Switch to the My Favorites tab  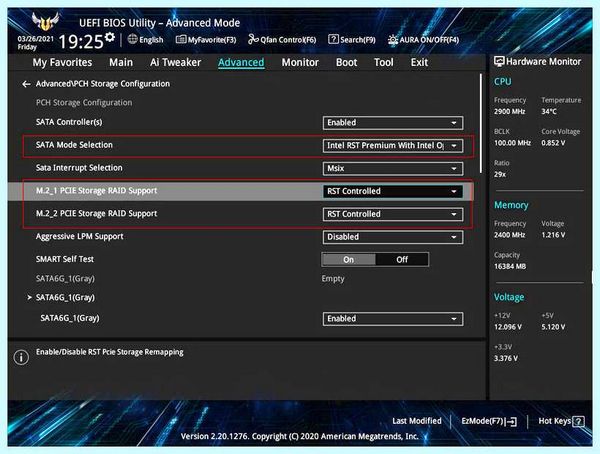[x=62, y=62]
